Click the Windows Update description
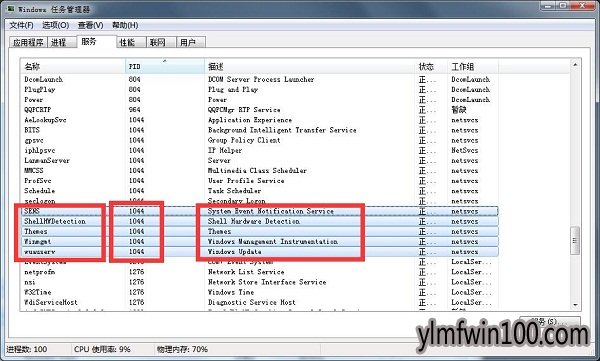 click(x=235, y=252)
